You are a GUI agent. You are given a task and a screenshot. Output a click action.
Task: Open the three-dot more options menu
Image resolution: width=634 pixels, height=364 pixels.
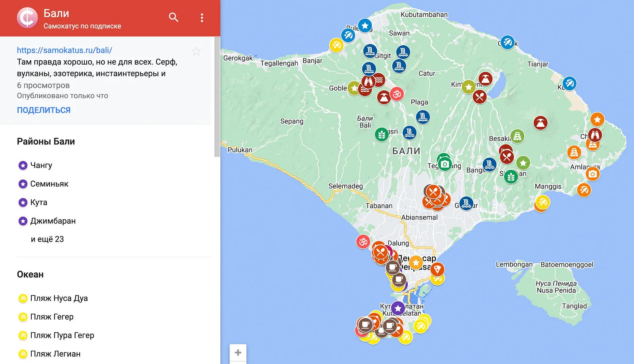click(202, 18)
